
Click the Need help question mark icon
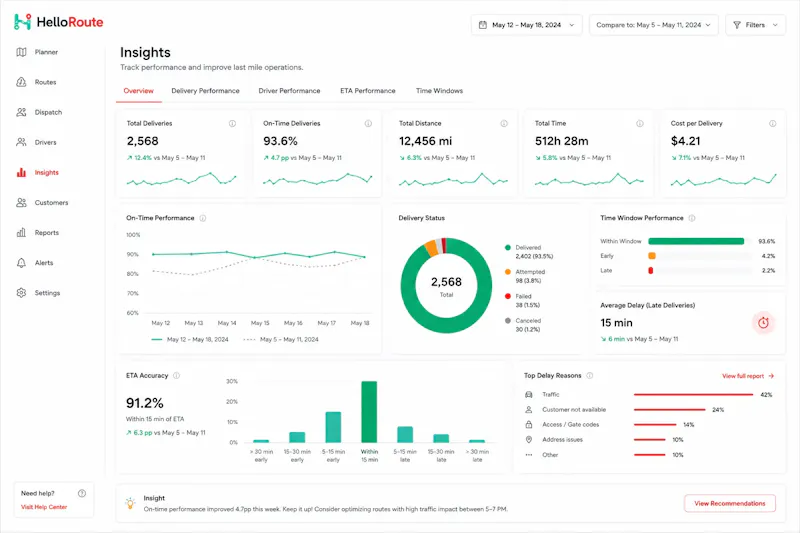[x=82, y=493]
